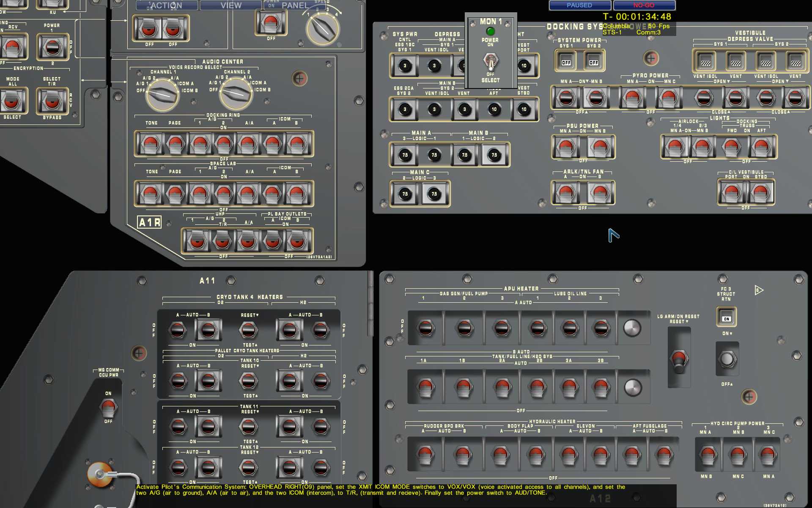Viewport: 812px width, 508px height.
Task: Click the MAIN C logic 2 circuit breaker
Action: (x=405, y=194)
